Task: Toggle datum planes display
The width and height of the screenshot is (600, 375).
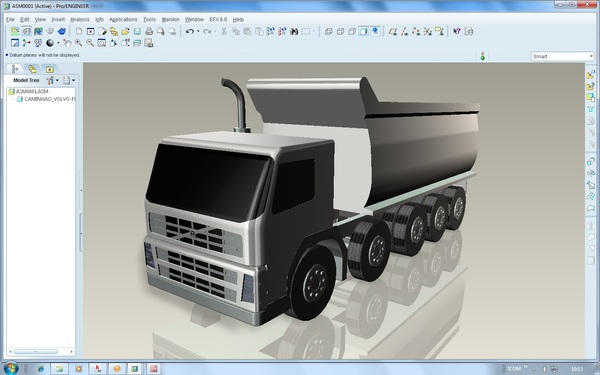Action: click(x=393, y=31)
